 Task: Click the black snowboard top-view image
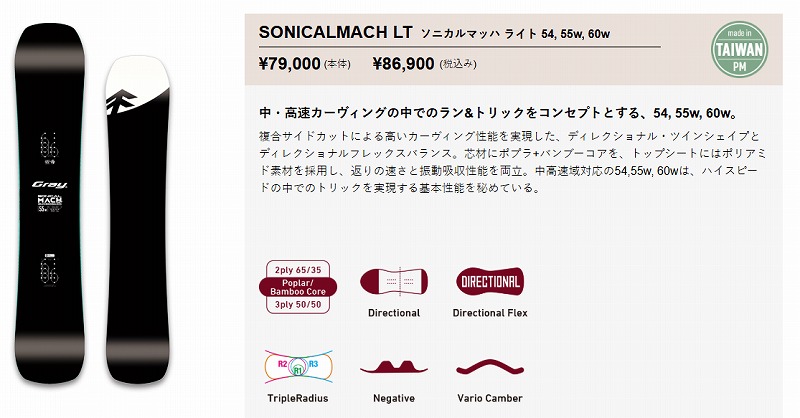pyautogui.click(x=49, y=203)
